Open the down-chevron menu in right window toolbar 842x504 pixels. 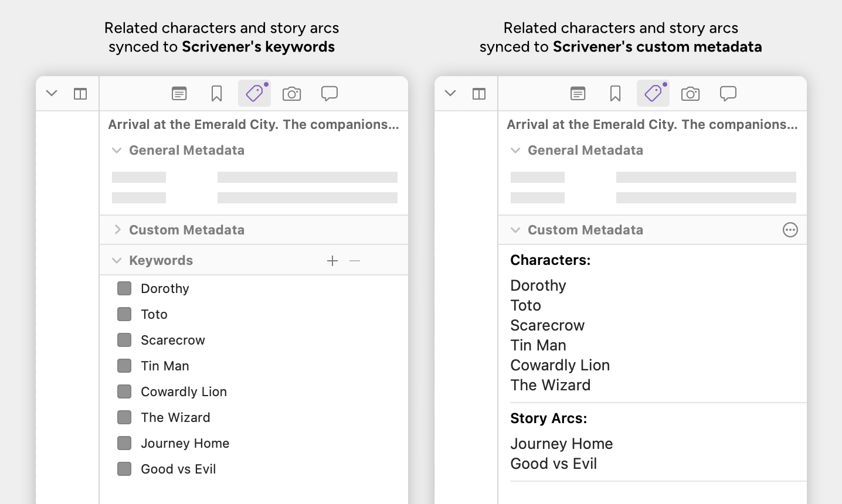click(450, 93)
